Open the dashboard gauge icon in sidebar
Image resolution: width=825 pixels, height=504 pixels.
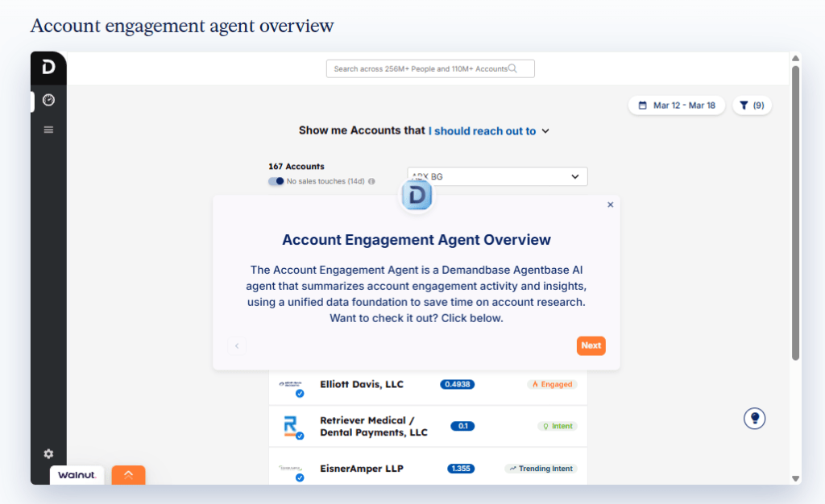point(48,101)
